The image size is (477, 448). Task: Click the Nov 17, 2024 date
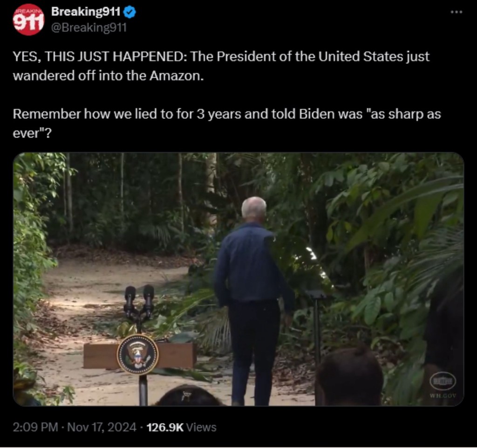pyautogui.click(x=102, y=427)
